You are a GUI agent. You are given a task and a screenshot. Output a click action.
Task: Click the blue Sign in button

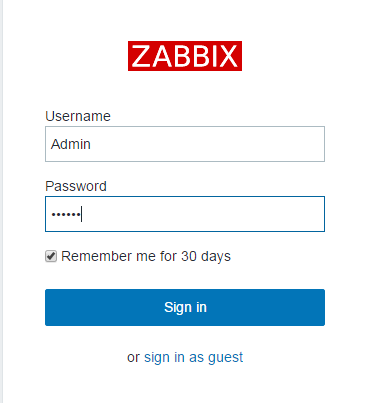point(185,307)
